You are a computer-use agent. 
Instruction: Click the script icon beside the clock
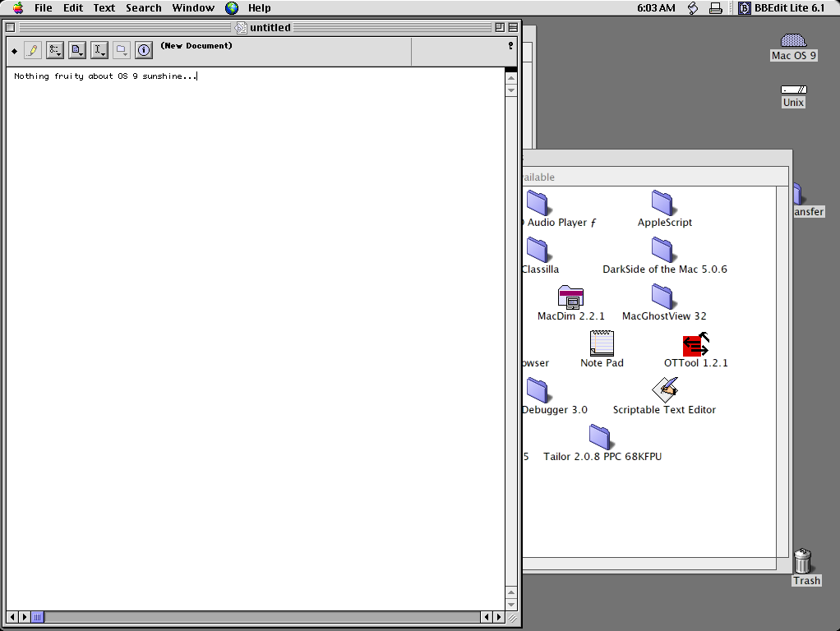point(693,8)
